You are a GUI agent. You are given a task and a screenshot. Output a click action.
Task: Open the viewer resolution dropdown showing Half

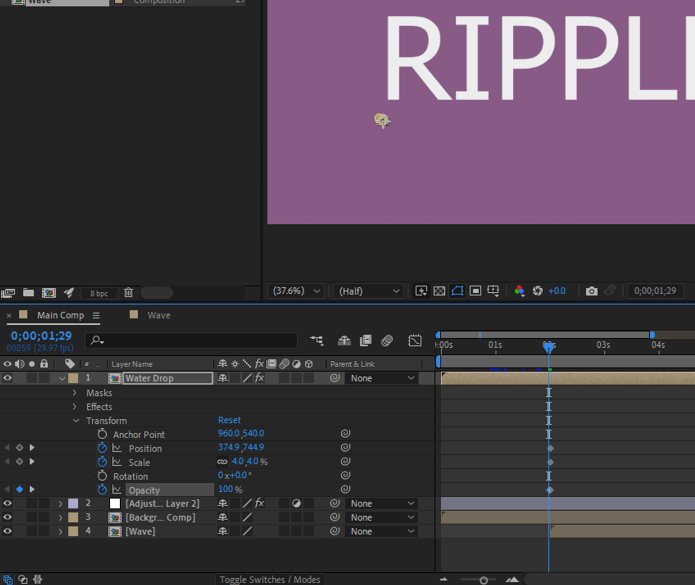coord(367,291)
